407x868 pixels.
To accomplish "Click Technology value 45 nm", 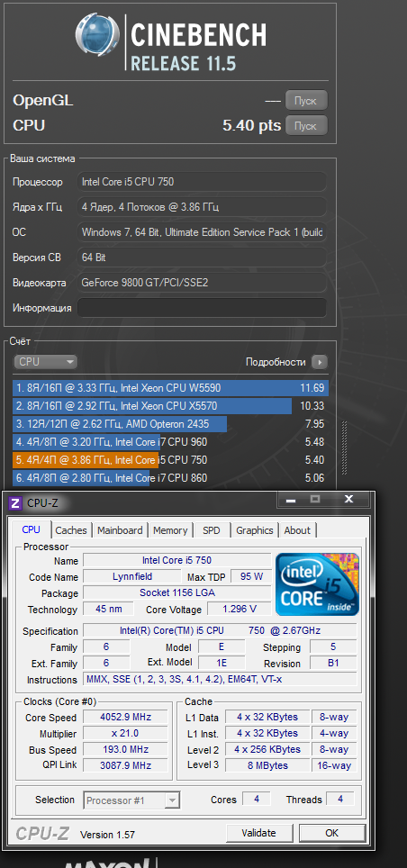I will [x=108, y=609].
